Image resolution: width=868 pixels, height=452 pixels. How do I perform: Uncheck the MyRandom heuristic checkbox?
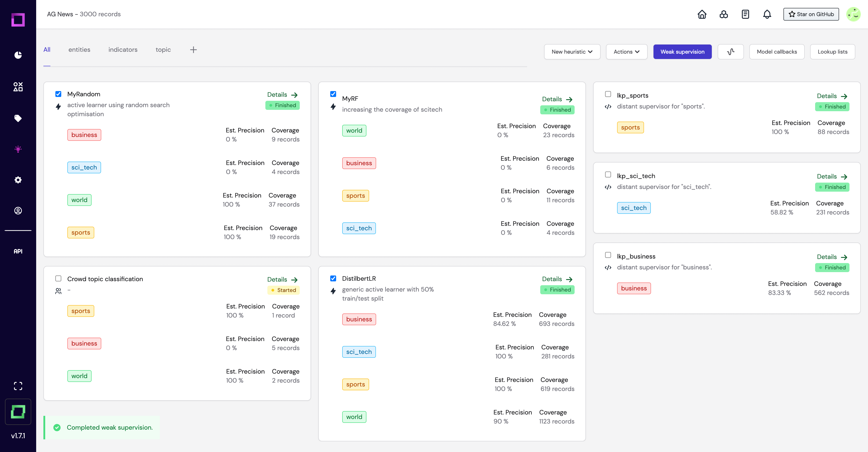click(x=58, y=94)
